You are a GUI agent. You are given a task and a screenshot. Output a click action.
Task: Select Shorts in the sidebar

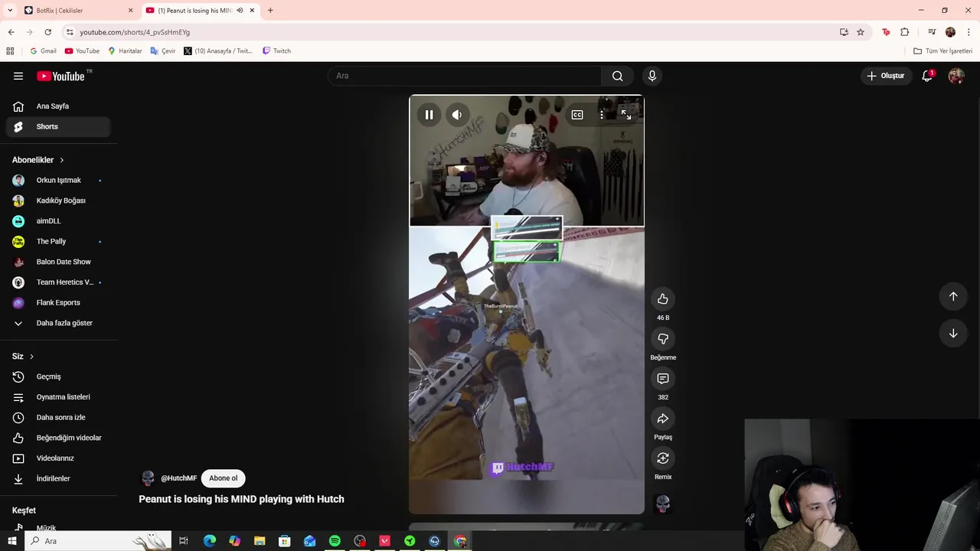click(58, 126)
